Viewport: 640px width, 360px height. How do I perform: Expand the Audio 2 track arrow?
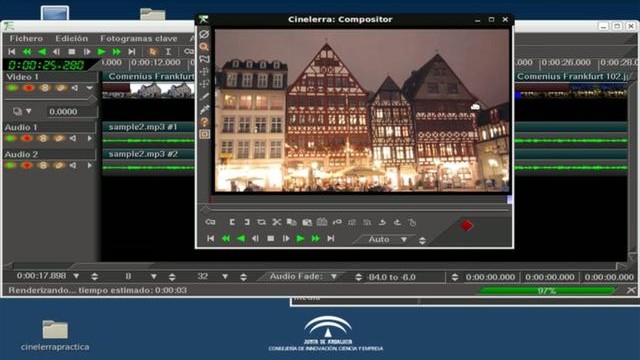89,165
